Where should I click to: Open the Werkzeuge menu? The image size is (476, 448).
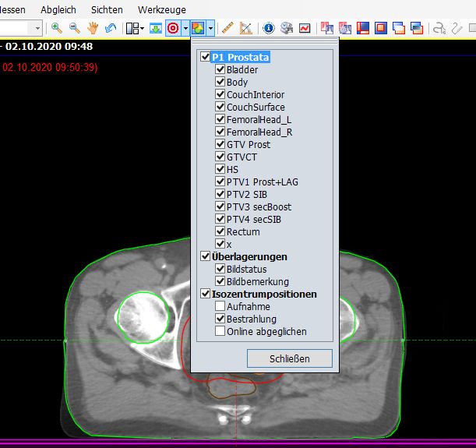(161, 9)
